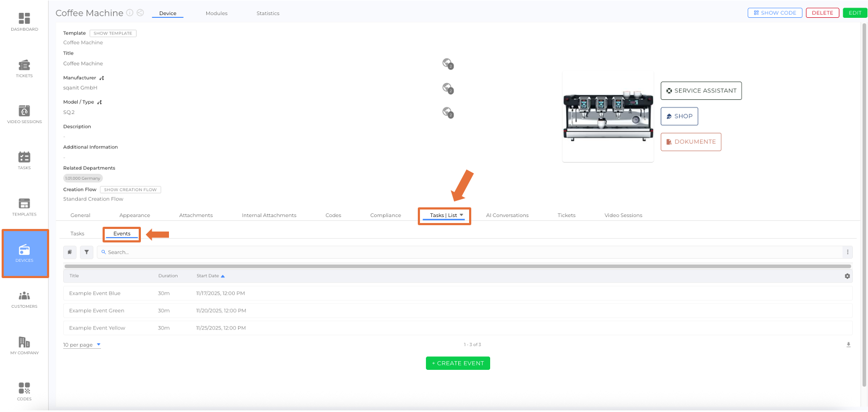Open the 10 per page dropdown

point(82,345)
